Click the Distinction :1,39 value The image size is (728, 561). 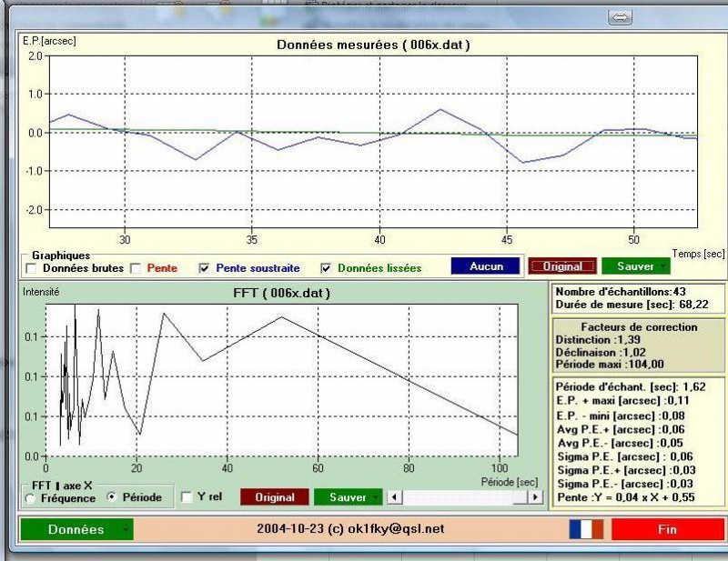pos(598,340)
